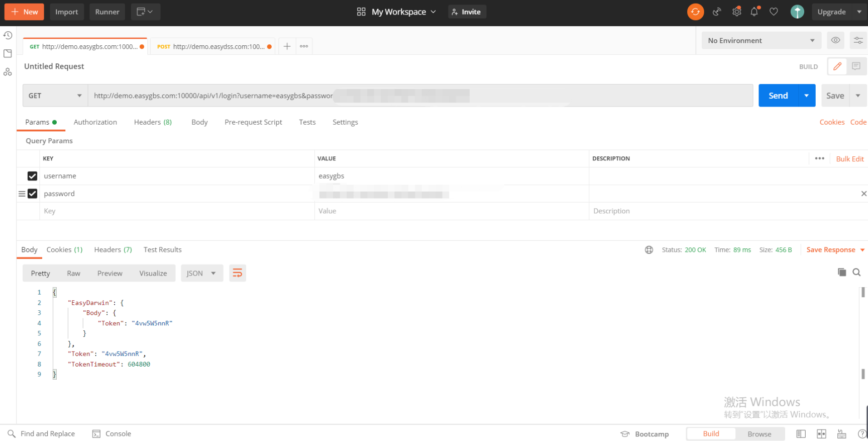Click the orange sync status icon
The height and width of the screenshot is (441, 868).
pos(695,12)
